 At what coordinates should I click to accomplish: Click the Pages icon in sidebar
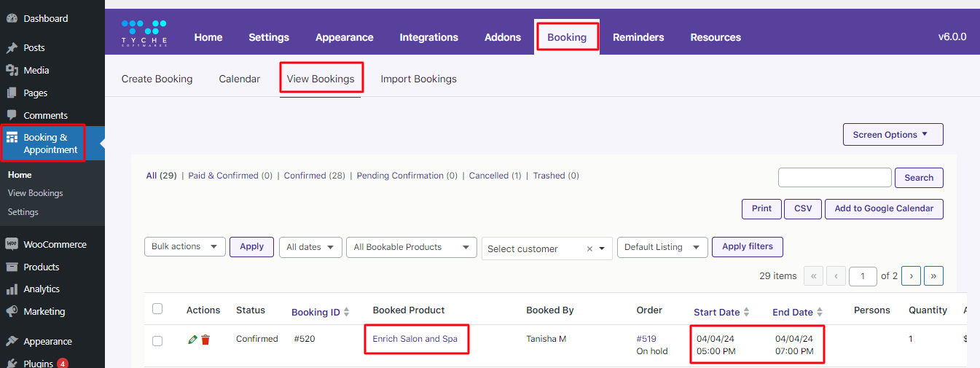click(x=12, y=93)
